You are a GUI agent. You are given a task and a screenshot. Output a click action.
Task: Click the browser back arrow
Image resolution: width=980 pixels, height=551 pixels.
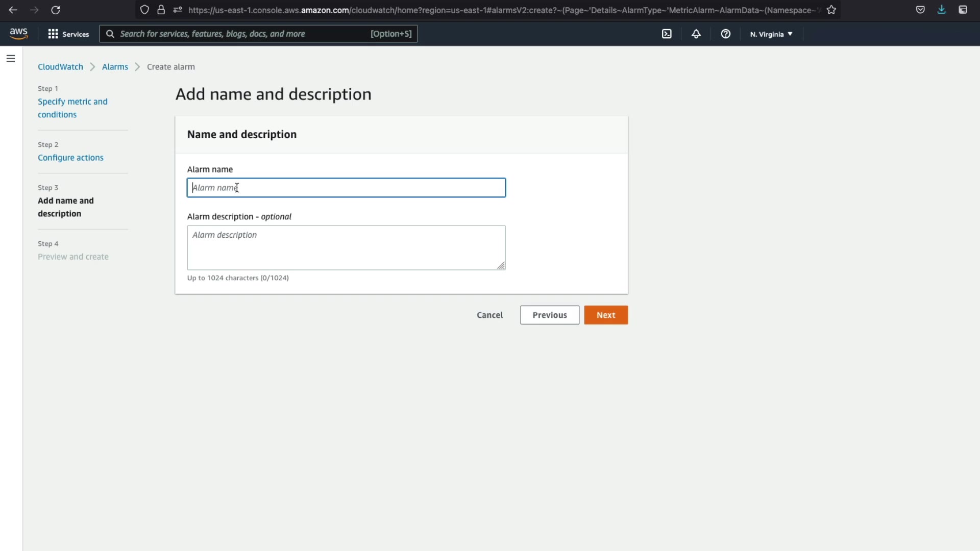[x=13, y=10]
